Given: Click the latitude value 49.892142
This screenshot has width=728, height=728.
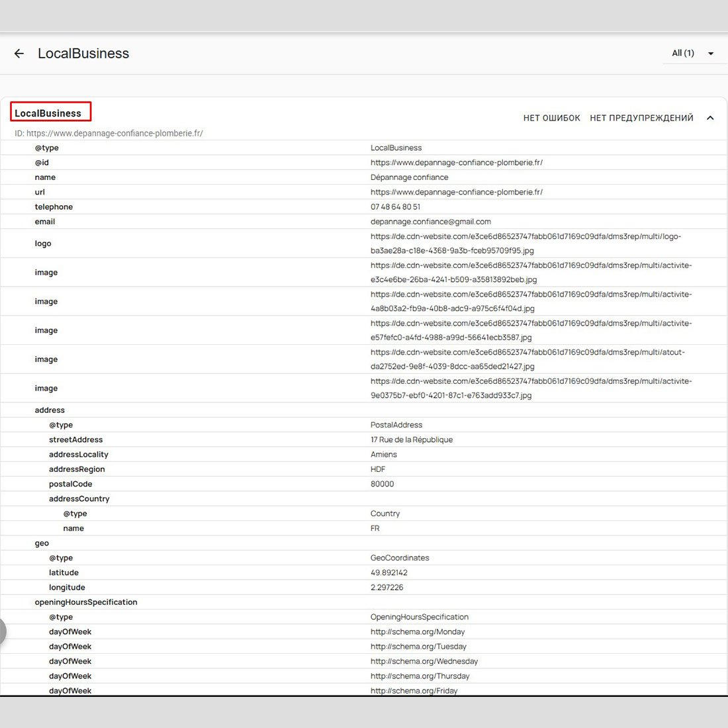Looking at the screenshot, I should [x=389, y=573].
